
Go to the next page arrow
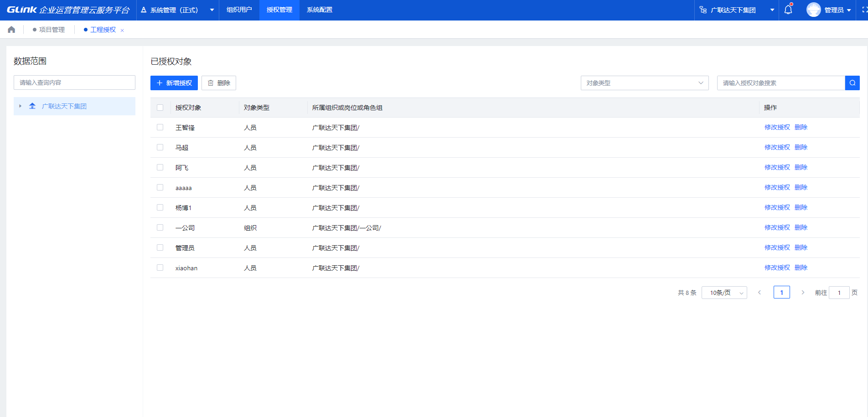pos(803,293)
